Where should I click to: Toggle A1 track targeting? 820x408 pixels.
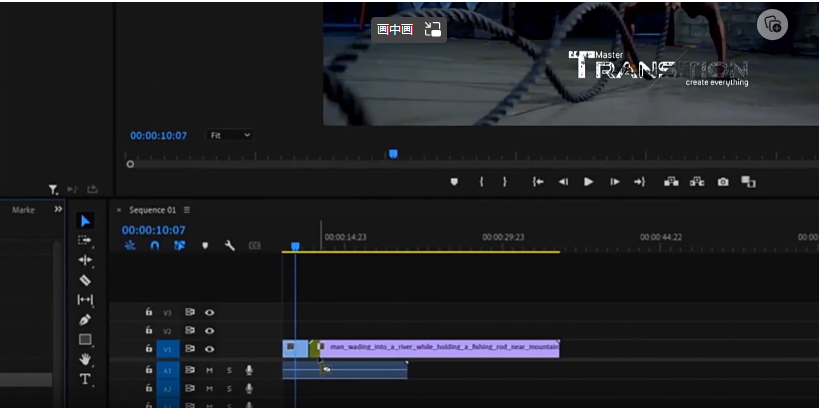point(168,370)
